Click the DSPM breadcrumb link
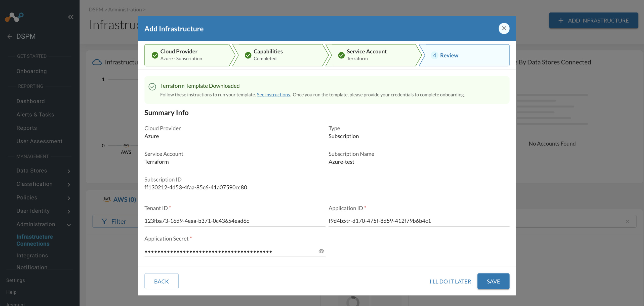The width and height of the screenshot is (644, 306). point(96,10)
